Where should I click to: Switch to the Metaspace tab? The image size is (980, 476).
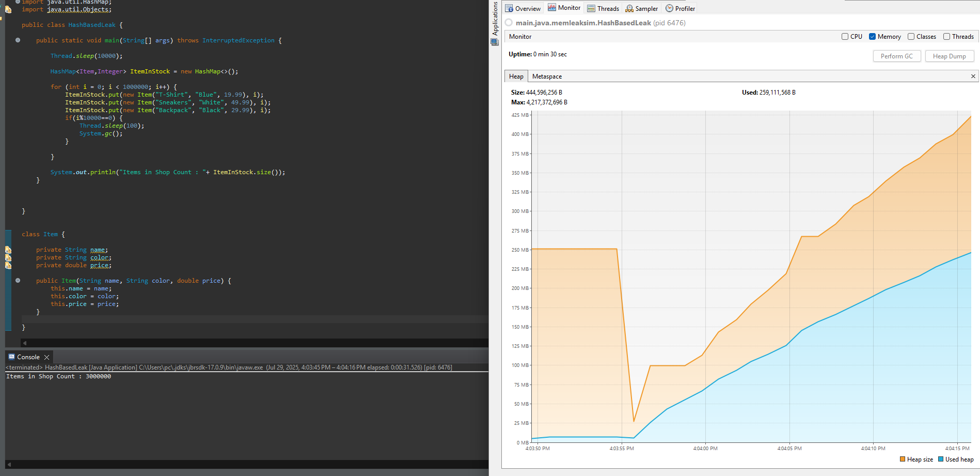pos(547,76)
